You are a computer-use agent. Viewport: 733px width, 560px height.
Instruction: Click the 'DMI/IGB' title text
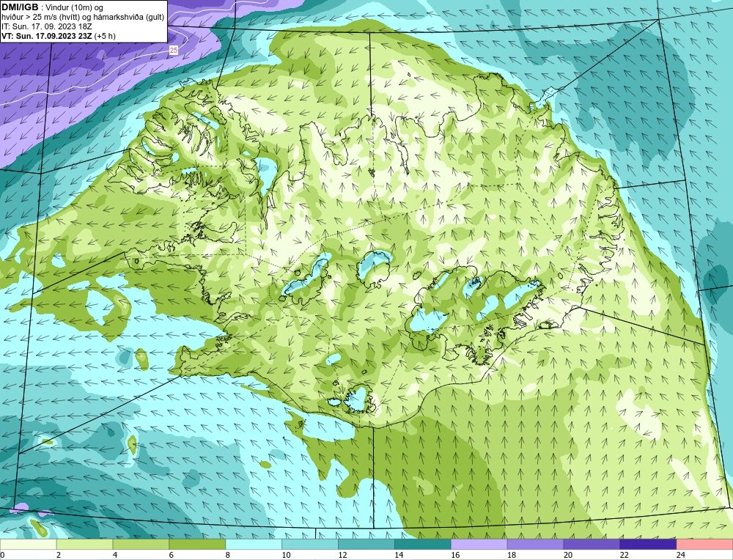coord(20,7)
